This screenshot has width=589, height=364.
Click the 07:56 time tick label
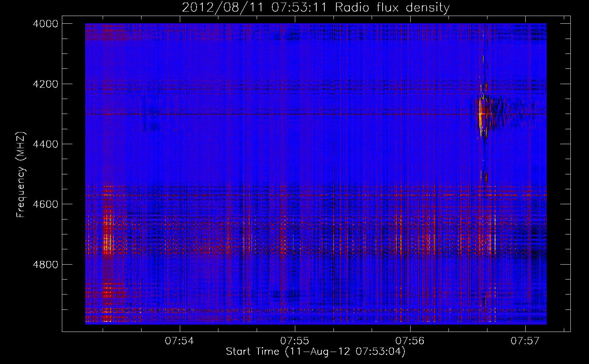[x=410, y=341]
